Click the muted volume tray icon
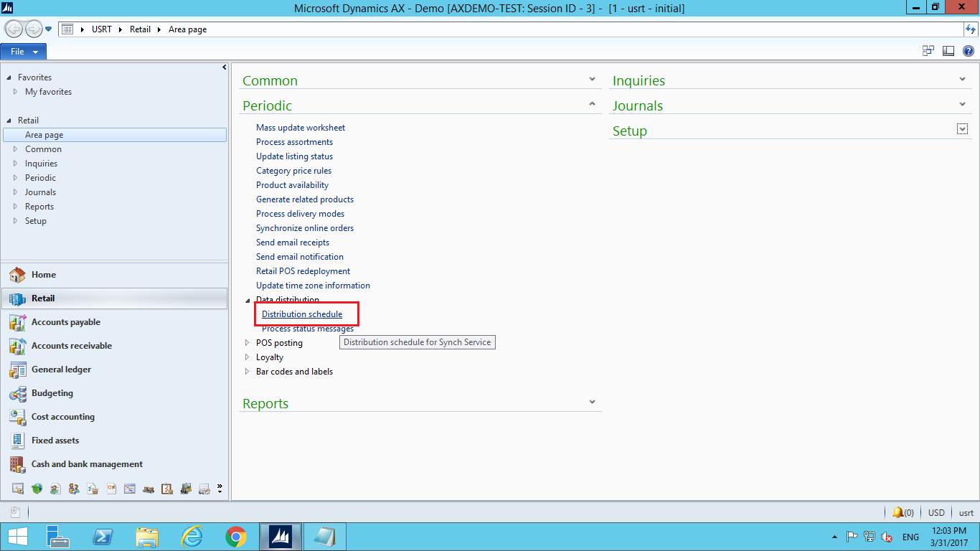The height and width of the screenshot is (551, 980). pyautogui.click(x=887, y=537)
